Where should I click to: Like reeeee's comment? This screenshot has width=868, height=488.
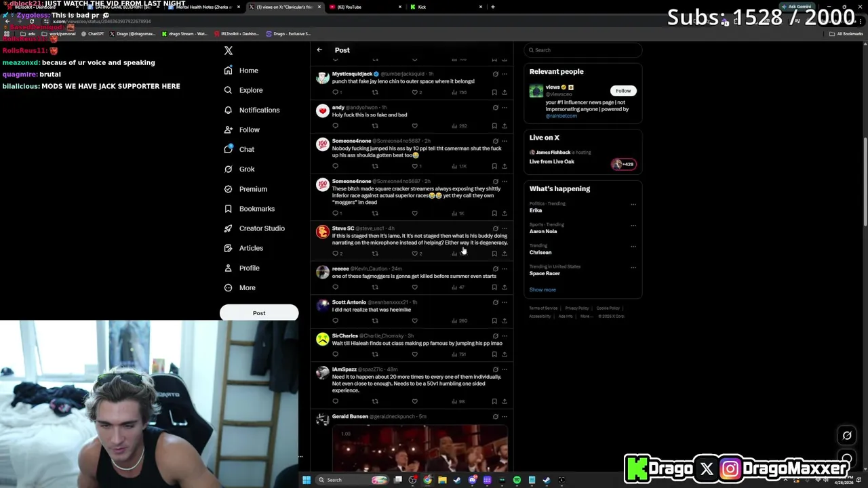[415, 287]
